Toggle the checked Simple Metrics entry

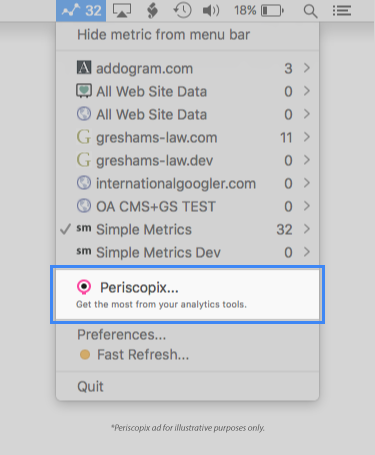[x=187, y=229]
